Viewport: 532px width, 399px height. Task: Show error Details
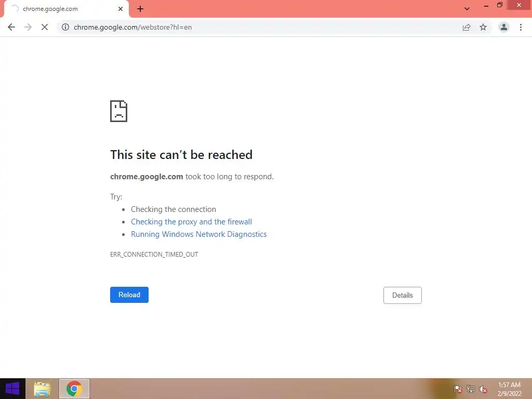pyautogui.click(x=403, y=295)
